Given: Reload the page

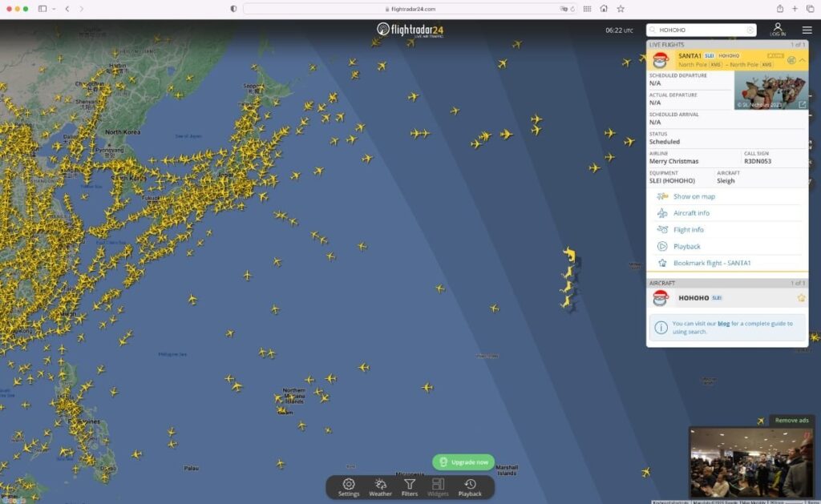Looking at the screenshot, I should 572,9.
